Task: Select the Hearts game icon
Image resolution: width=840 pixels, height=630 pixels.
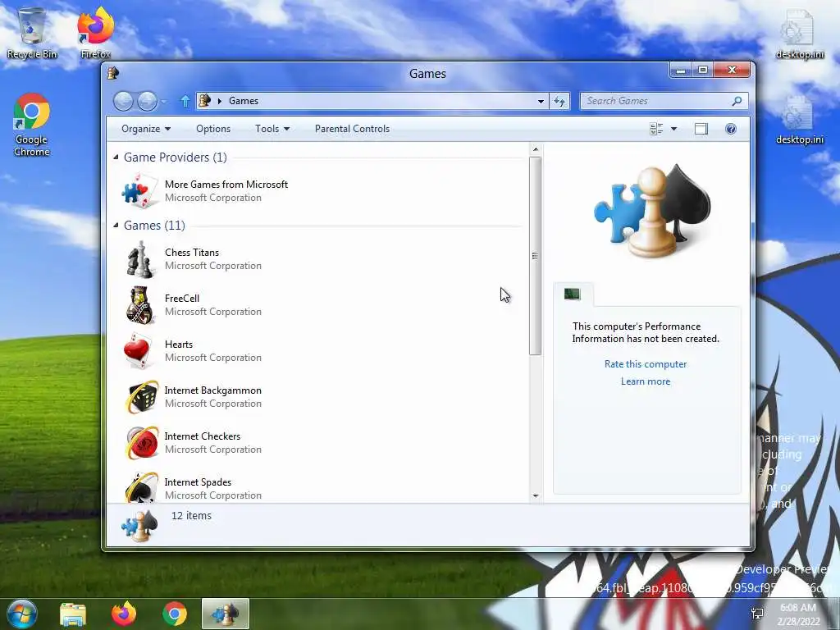Action: point(139,351)
